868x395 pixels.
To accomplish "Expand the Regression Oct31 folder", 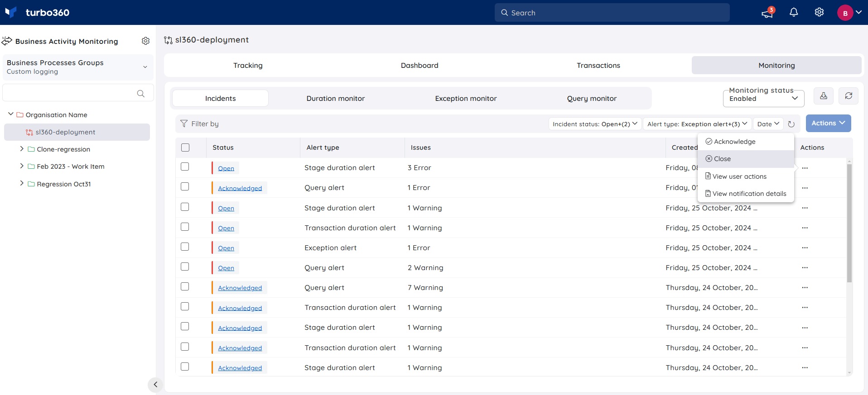I will (22, 183).
